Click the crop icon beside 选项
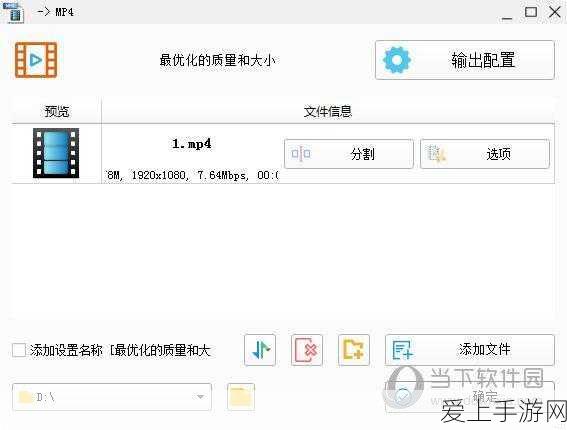 point(436,154)
